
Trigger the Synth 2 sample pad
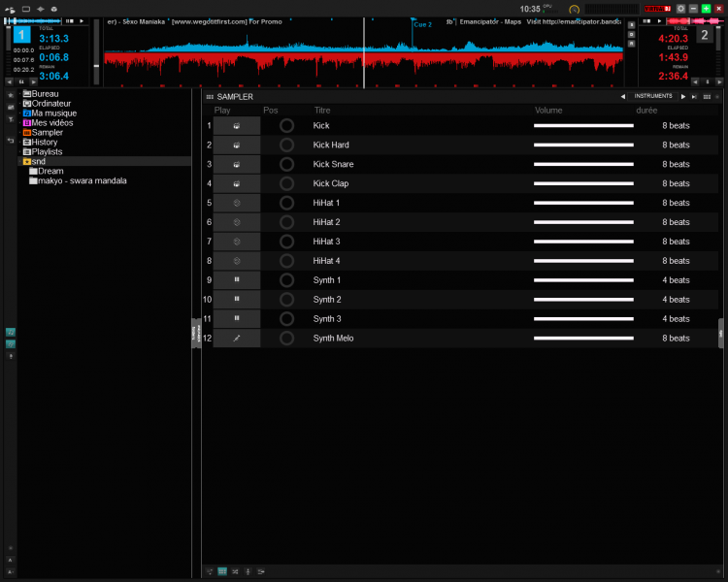tap(237, 300)
